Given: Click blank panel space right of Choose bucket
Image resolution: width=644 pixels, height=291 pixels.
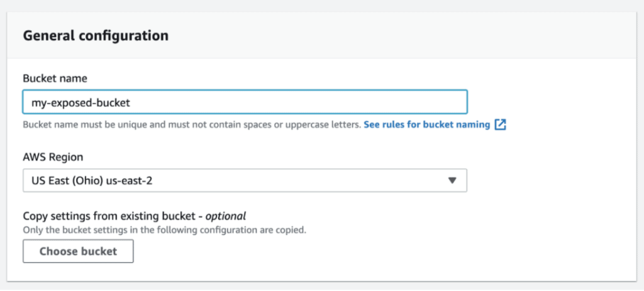Looking at the screenshot, I should [x=377, y=251].
